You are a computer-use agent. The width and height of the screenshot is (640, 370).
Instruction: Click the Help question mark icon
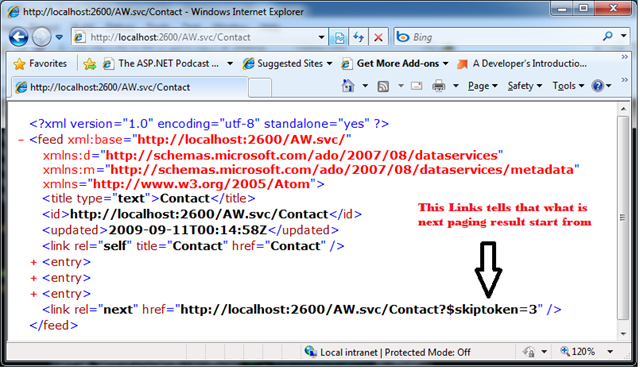coord(598,86)
